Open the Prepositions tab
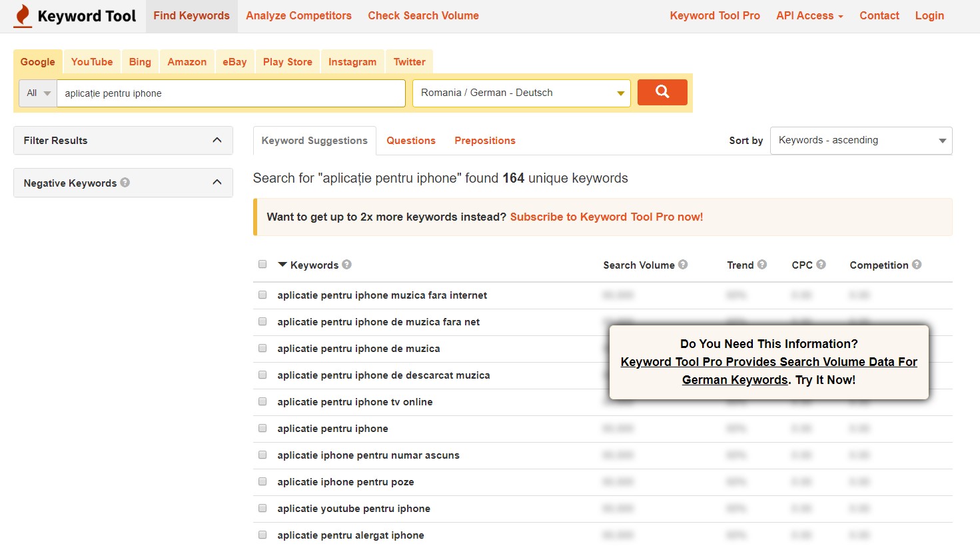The width and height of the screenshot is (980, 548). pyautogui.click(x=485, y=141)
